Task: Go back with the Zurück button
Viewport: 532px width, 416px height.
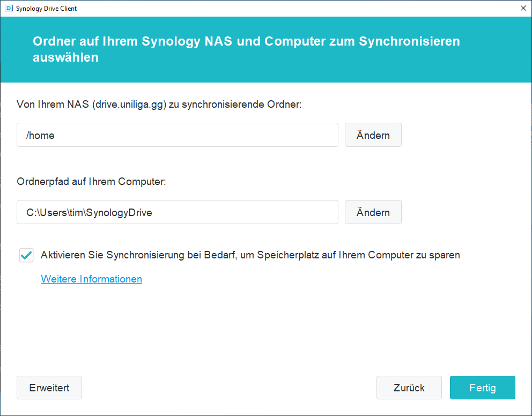Action: click(409, 388)
